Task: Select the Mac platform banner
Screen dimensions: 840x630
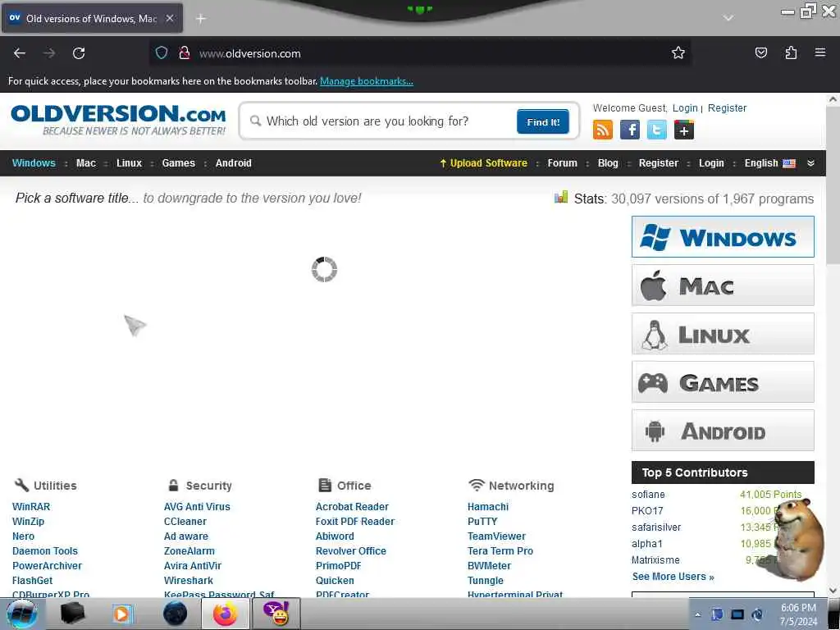Action: click(723, 285)
